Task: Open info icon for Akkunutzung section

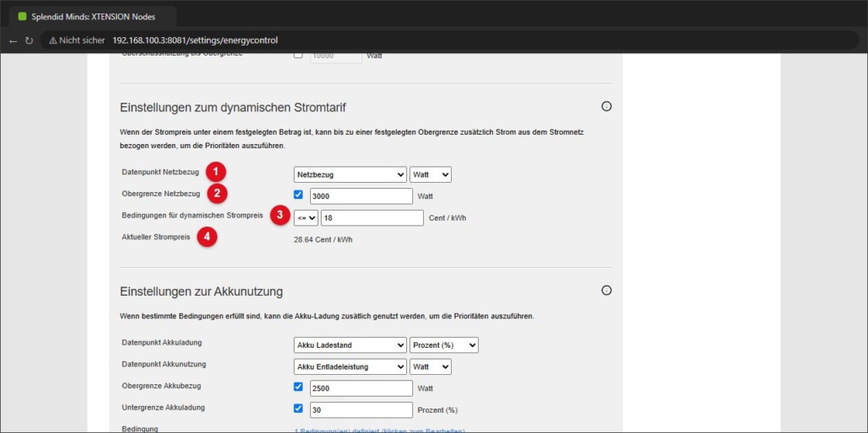Action: pyautogui.click(x=606, y=290)
